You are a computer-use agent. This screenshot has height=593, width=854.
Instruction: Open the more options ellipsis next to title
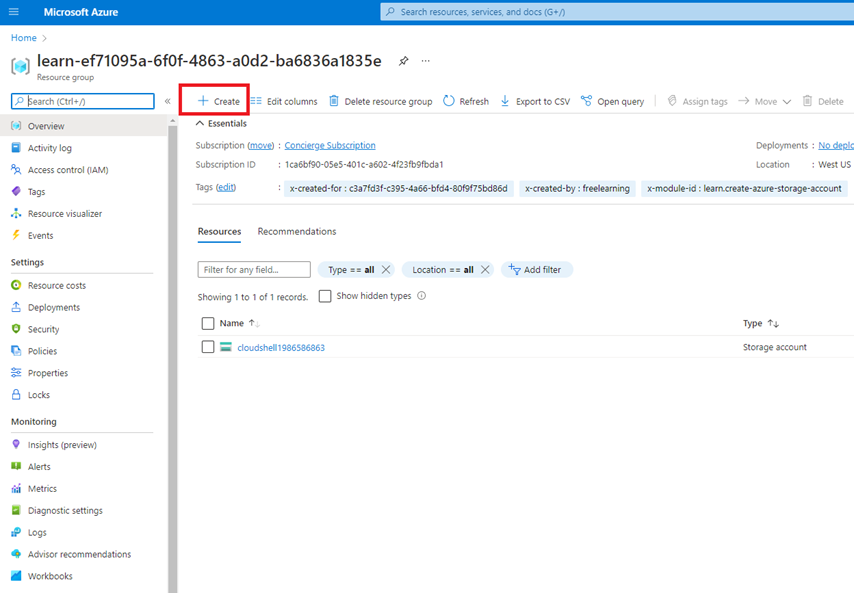(425, 61)
